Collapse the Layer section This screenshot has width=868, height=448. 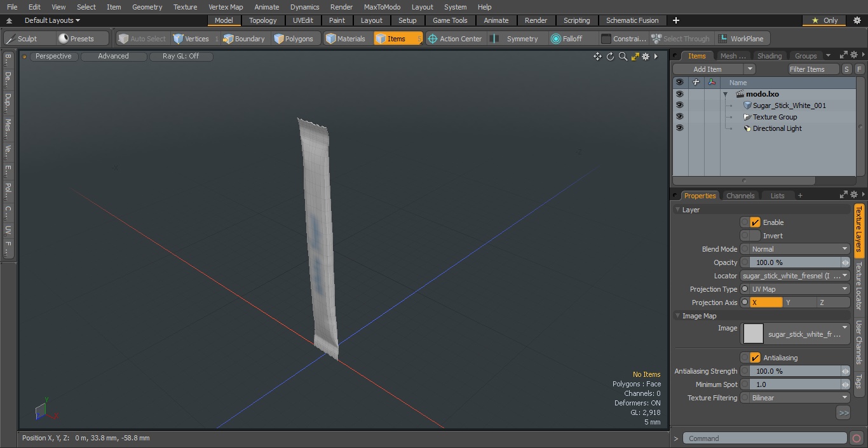[x=678, y=210]
